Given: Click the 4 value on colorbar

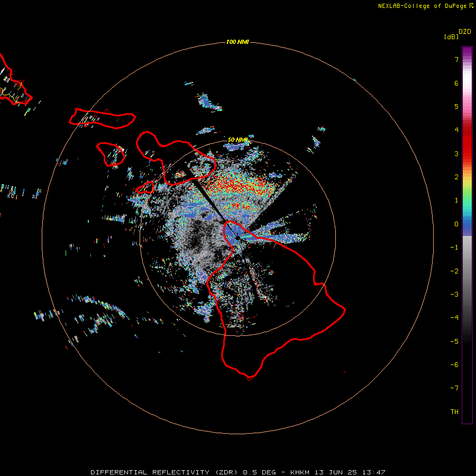Looking at the screenshot, I should point(456,130).
